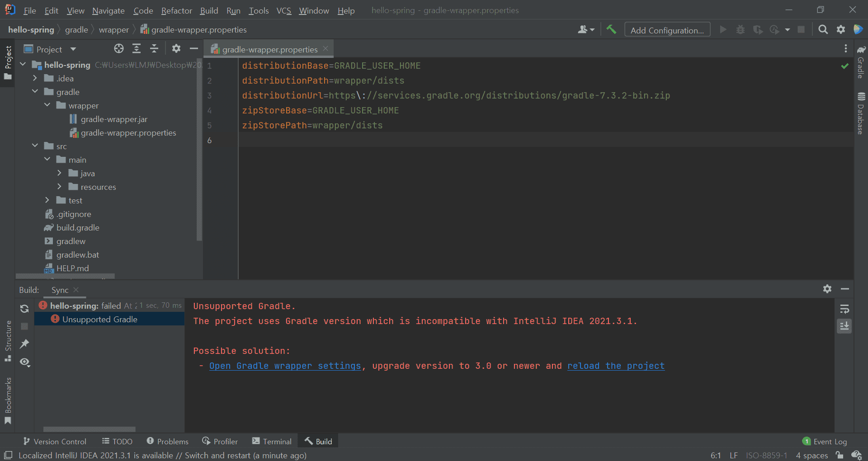
Task: Select build.gradle file in tree
Action: tap(78, 227)
